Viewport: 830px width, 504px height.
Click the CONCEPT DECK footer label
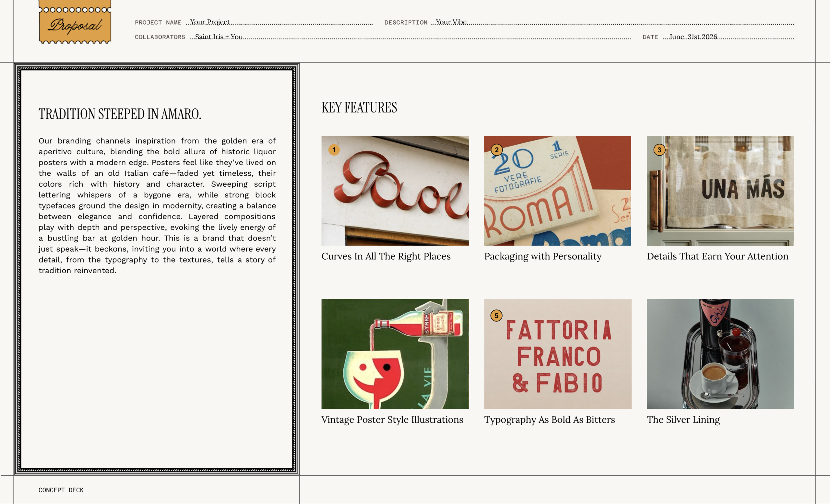tap(61, 490)
